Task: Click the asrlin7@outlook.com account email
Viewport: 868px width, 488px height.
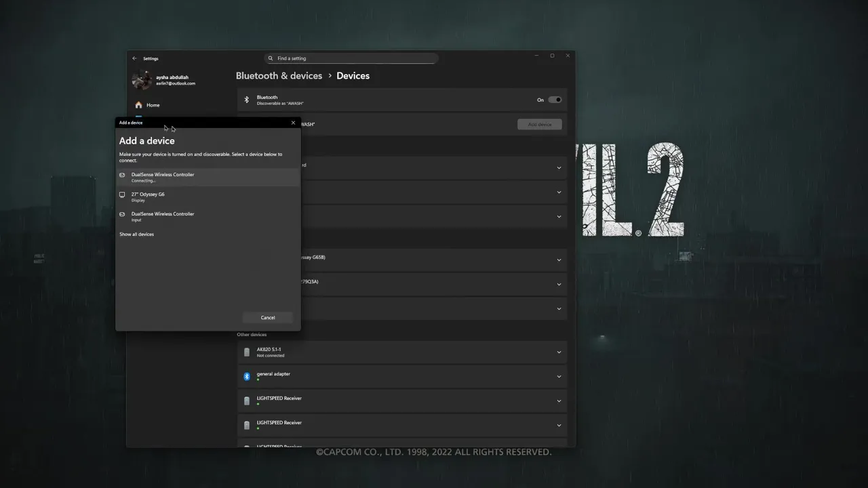Action: point(176,83)
